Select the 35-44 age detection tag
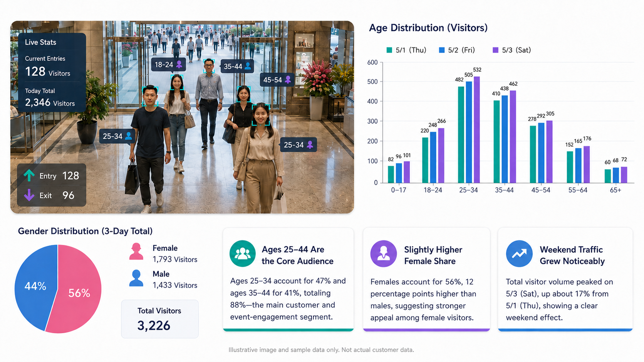The image size is (644, 362). coord(237,67)
